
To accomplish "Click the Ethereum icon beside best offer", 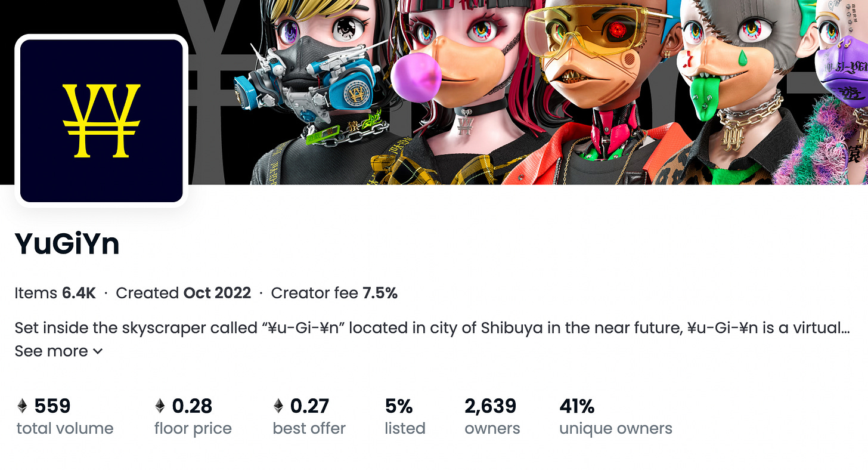I will tap(278, 406).
